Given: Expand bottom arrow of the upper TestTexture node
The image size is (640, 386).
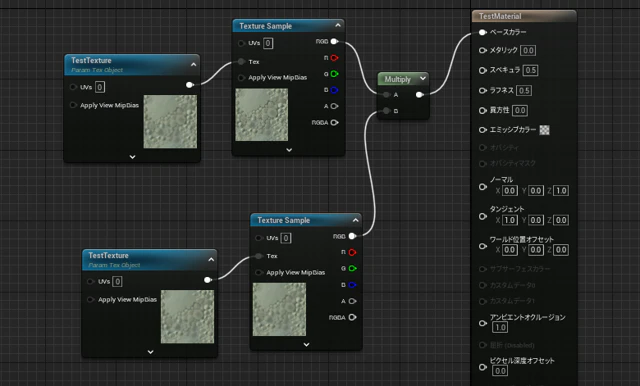Looking at the screenshot, I should (132, 157).
